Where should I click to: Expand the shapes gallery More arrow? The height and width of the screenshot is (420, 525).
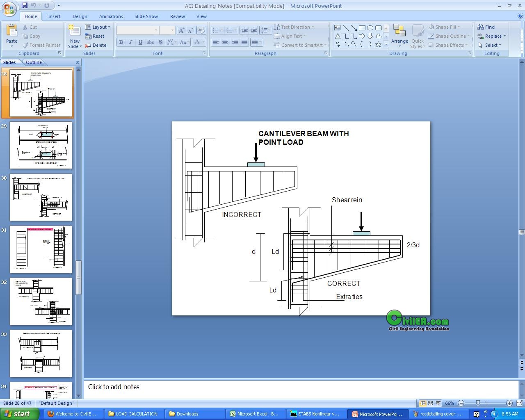click(x=386, y=44)
